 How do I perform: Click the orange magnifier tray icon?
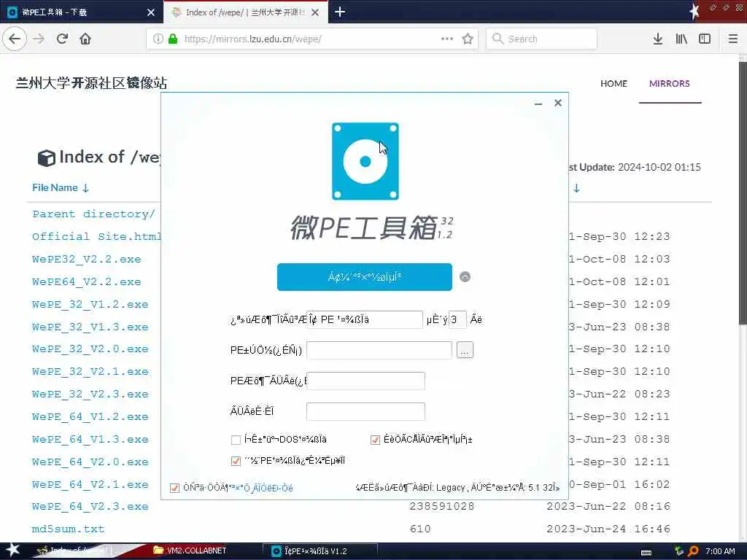tap(693, 551)
